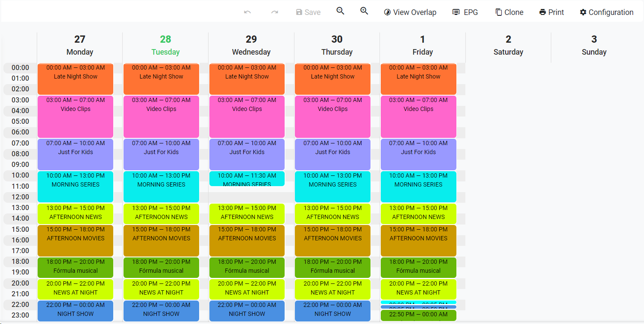Screen dimensions: 644x324
Task: Select the Saturday 2 column header
Action: [508, 45]
